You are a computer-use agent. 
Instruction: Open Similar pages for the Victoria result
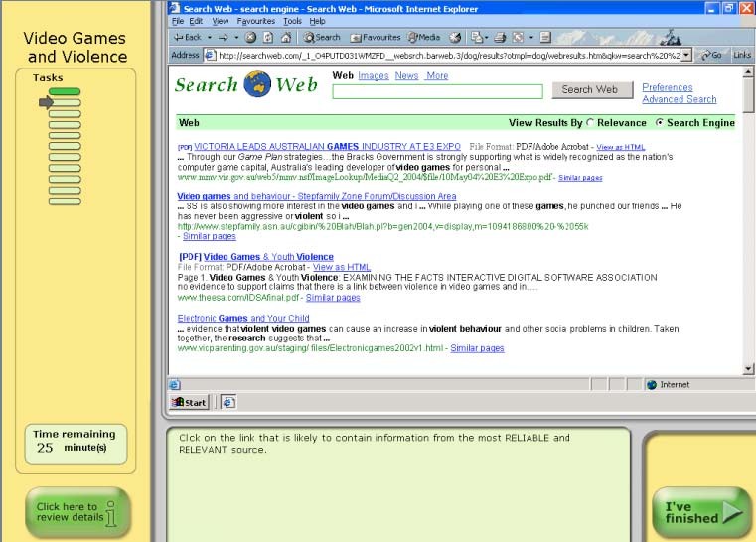[580, 178]
